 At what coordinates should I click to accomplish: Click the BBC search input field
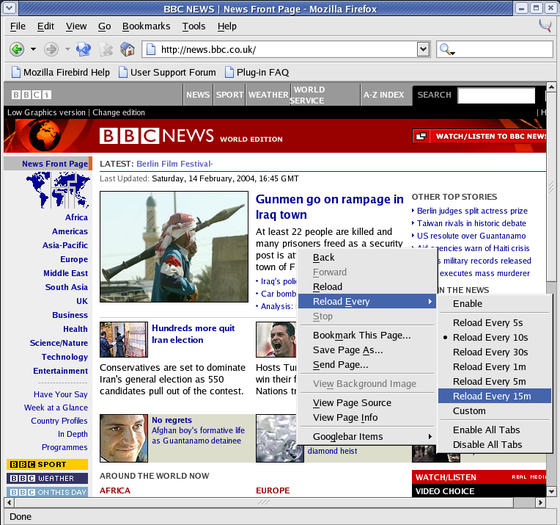[x=496, y=95]
